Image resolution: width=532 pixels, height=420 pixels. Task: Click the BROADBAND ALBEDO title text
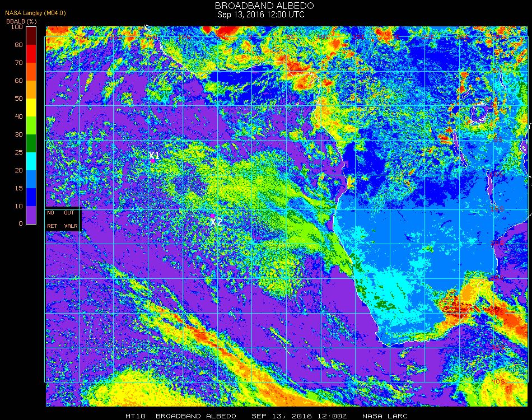(x=264, y=6)
